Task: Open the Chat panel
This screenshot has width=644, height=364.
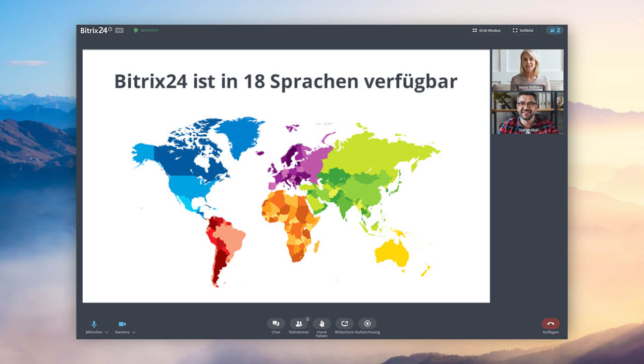Action: [276, 323]
